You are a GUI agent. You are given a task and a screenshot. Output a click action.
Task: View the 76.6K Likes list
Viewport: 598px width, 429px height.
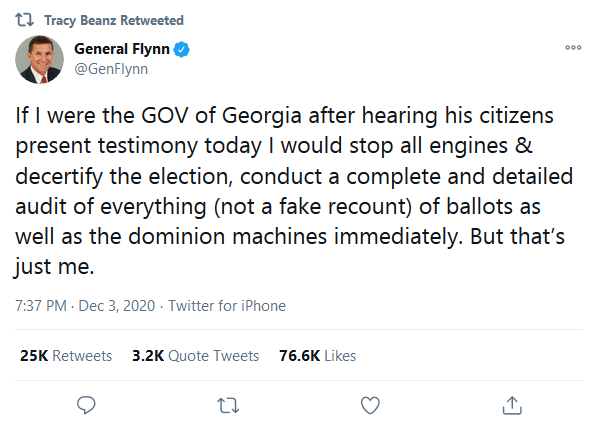pyautogui.click(x=317, y=355)
